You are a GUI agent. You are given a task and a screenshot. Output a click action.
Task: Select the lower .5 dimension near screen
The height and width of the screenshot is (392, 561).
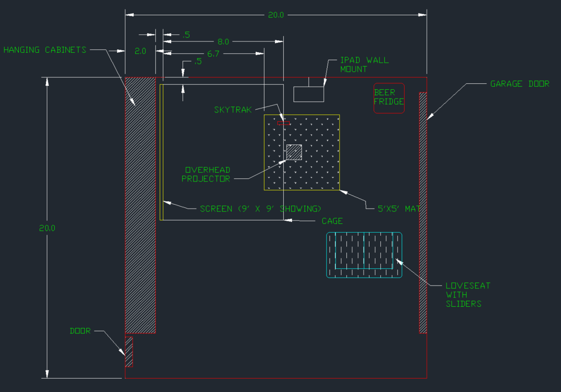coord(198,61)
